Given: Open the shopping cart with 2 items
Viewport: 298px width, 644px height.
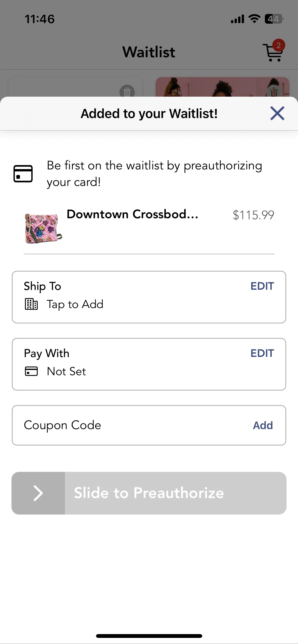Looking at the screenshot, I should pos(274,51).
